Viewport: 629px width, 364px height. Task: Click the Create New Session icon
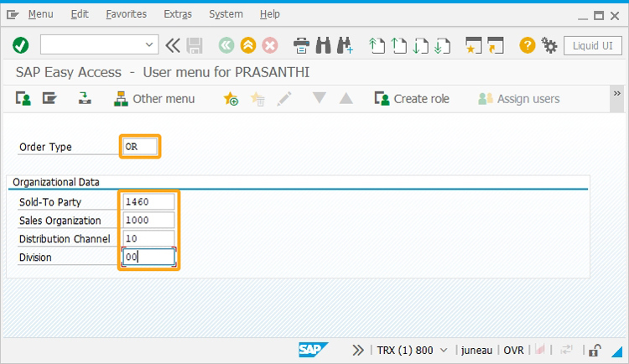tap(473, 45)
